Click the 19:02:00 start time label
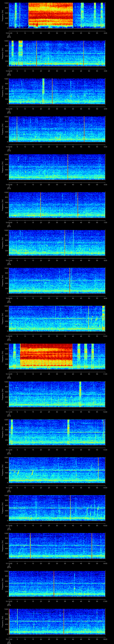This screenshot has width=114, height=644. [x=9, y=71]
